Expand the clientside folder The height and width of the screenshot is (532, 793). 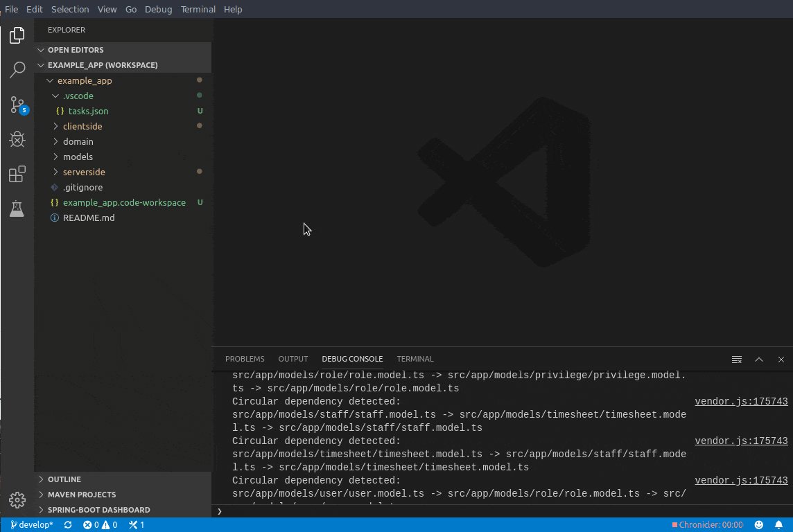click(x=82, y=126)
